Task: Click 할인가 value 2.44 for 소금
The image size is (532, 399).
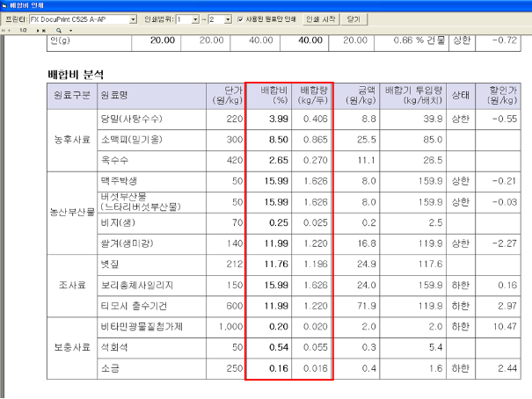Action: tap(507, 368)
